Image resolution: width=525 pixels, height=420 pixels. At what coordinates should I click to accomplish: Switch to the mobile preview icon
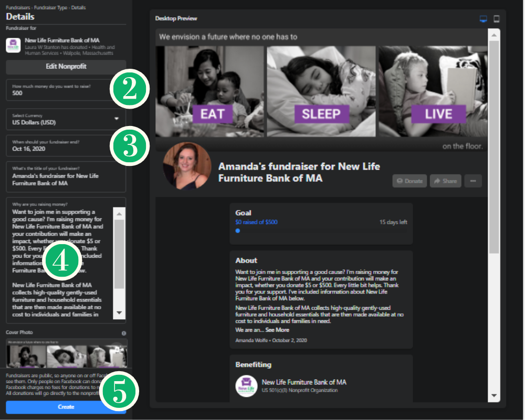tap(497, 19)
